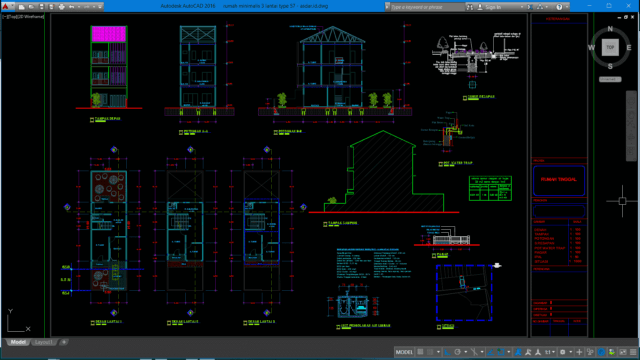The height and width of the screenshot is (360, 640).
Task: Click the Clean Screen icon
Action: pyautogui.click(x=622, y=352)
